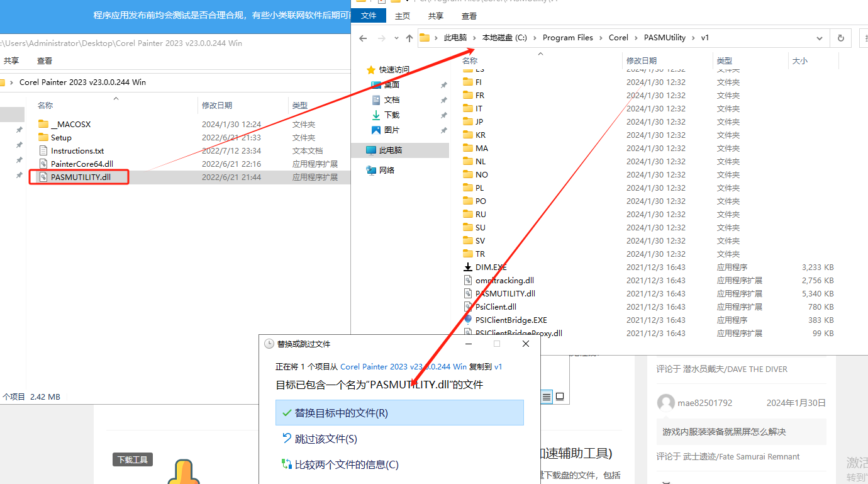This screenshot has width=868, height=484.
Task: Select the PSIClientBridge.EXE application icon
Action: tap(468, 320)
